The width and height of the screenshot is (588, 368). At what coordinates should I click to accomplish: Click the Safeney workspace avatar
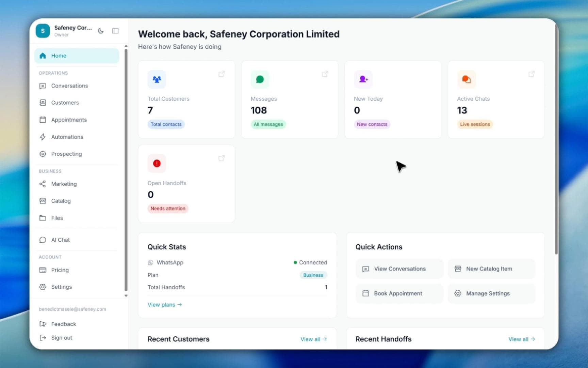[43, 31]
